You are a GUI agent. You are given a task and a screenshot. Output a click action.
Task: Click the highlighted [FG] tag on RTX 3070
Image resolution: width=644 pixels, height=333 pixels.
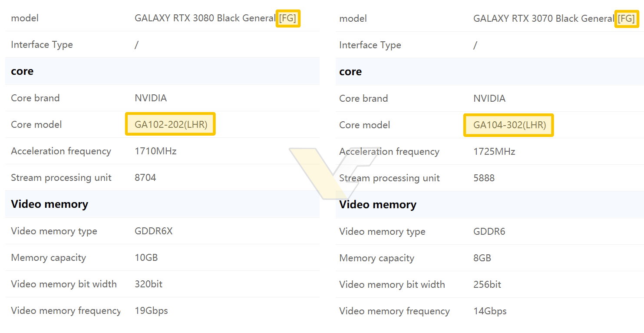tap(626, 19)
